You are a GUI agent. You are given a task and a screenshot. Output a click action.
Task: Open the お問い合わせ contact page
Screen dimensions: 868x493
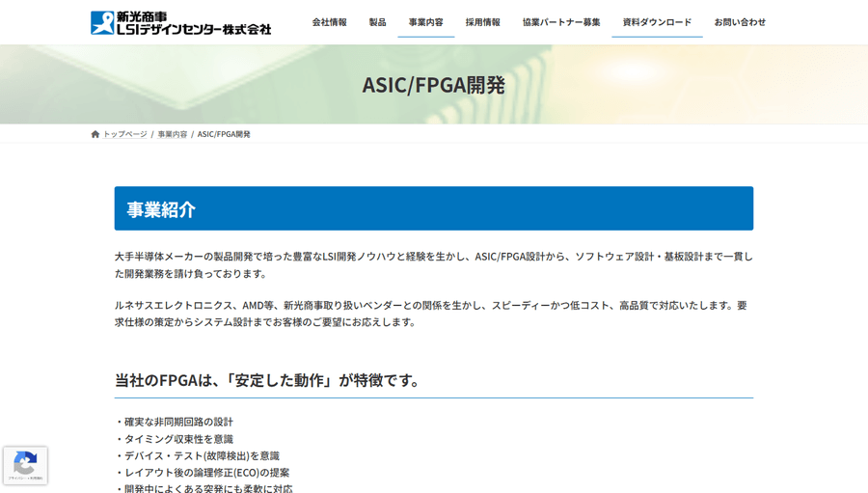(740, 22)
